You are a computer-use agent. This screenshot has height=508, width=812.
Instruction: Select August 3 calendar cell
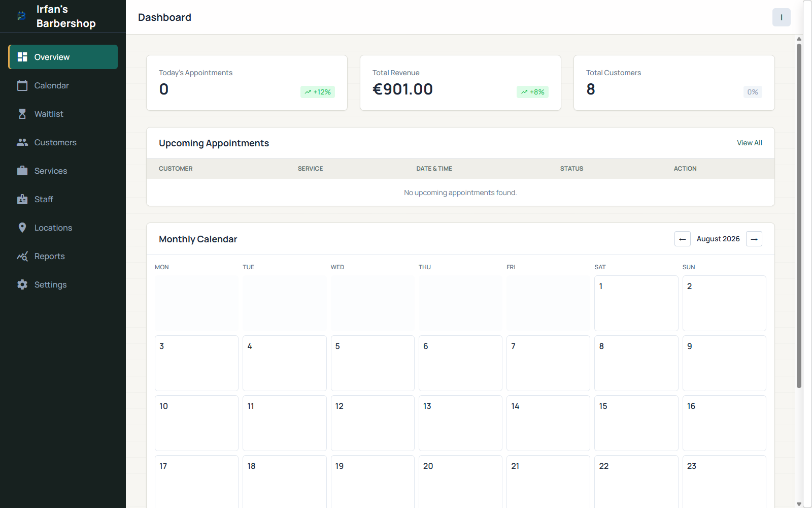196,363
